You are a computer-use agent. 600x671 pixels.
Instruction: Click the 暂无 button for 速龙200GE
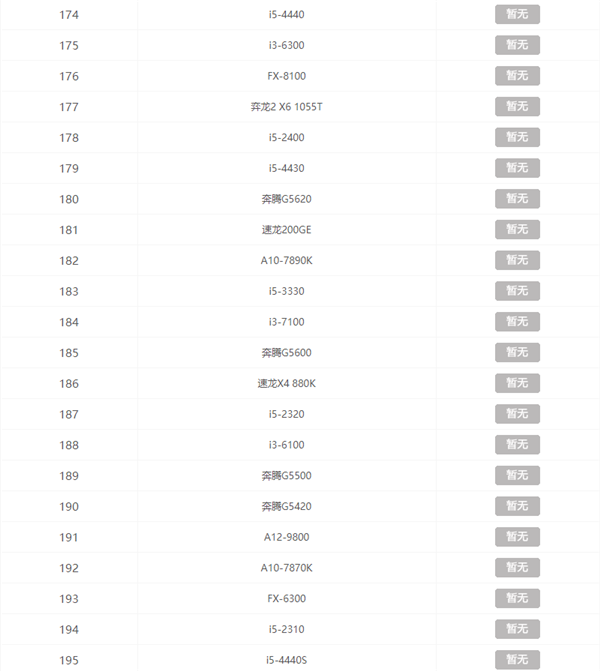point(517,229)
